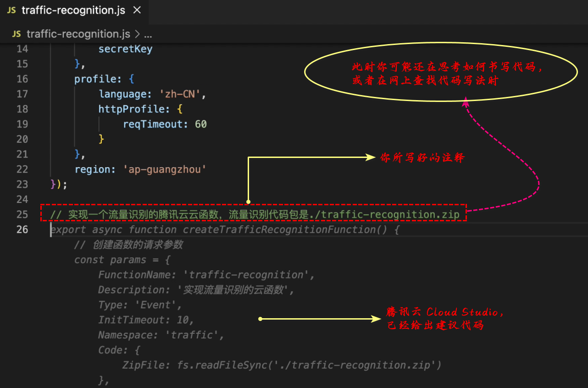Screen dimensions: 588x388
Task: Click the suggested Type: 'Event' line
Action: pyautogui.click(x=140, y=305)
